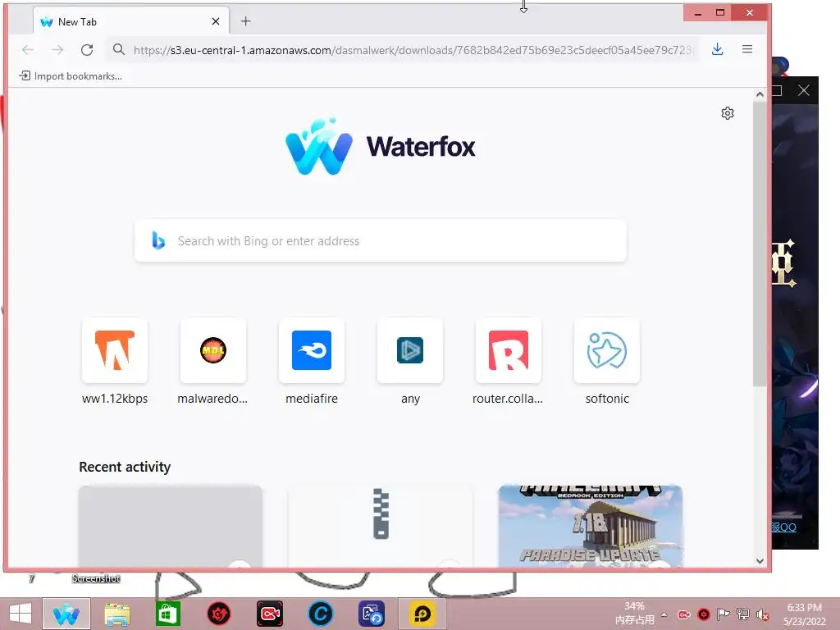Click the Waterfox taskbar icon
Image resolution: width=840 pixels, height=630 pixels.
[x=66, y=614]
